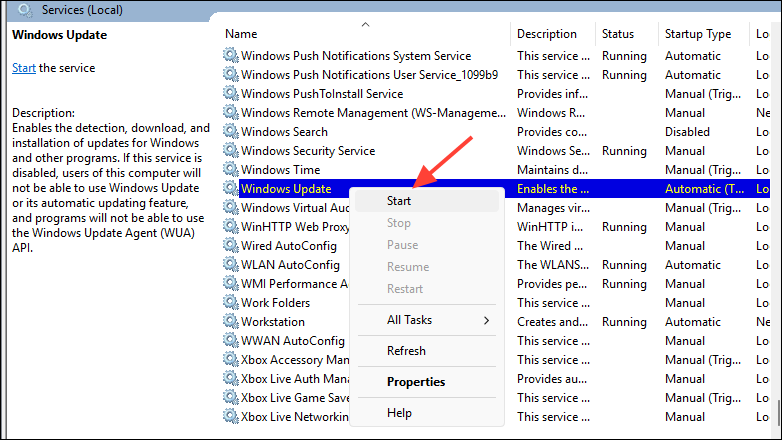Choose Start in the context menu

(x=427, y=201)
